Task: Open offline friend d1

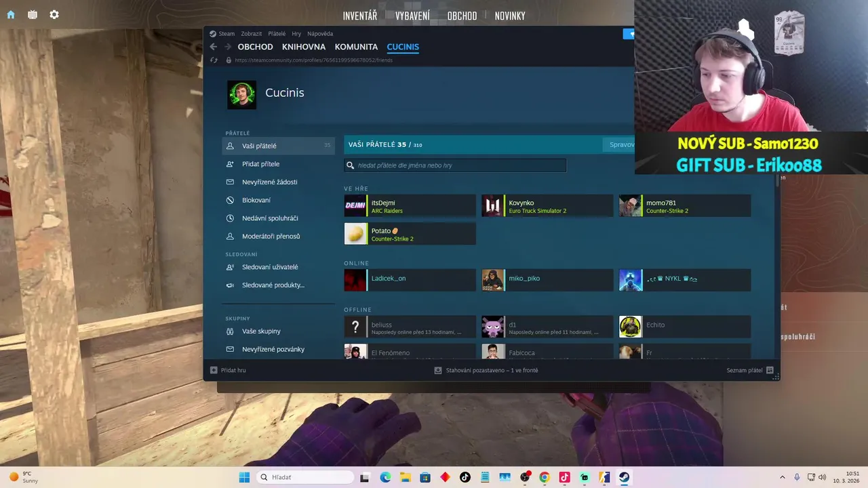Action: point(547,327)
